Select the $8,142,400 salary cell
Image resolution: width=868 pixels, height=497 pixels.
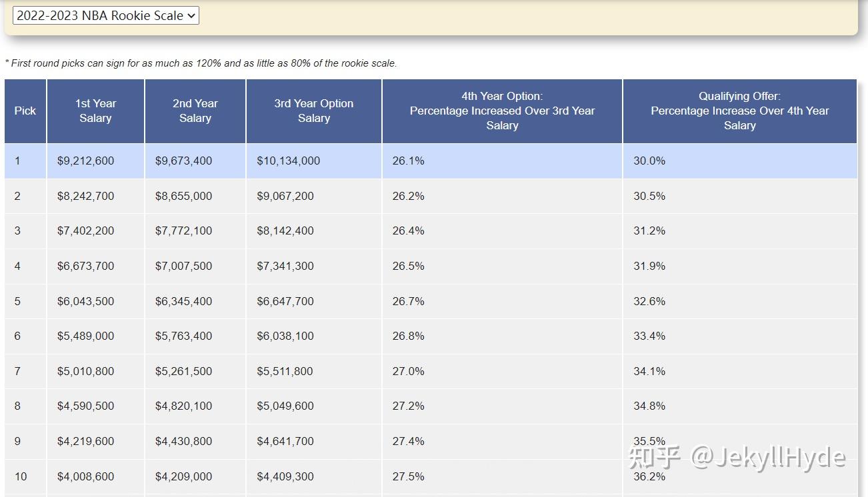pyautogui.click(x=314, y=231)
